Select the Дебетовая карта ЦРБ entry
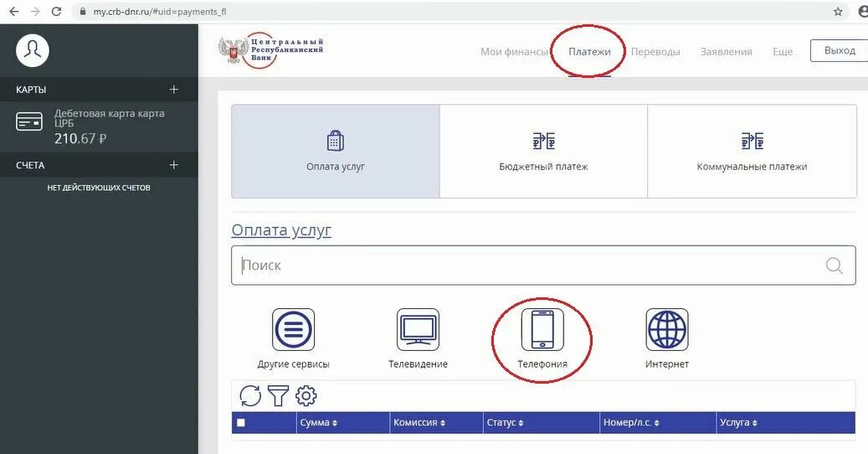Viewport: 868px width, 454px height. point(99,126)
